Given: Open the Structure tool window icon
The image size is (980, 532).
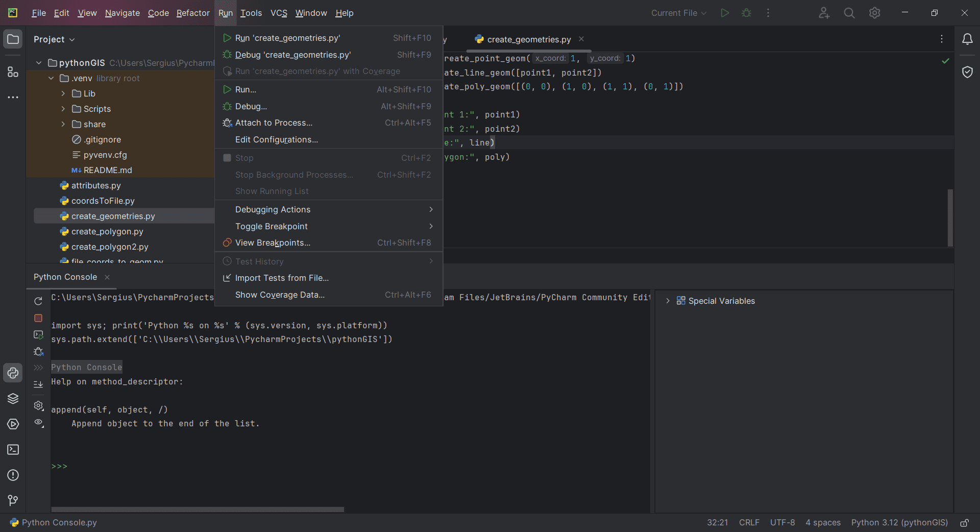Looking at the screenshot, I should coord(13,72).
